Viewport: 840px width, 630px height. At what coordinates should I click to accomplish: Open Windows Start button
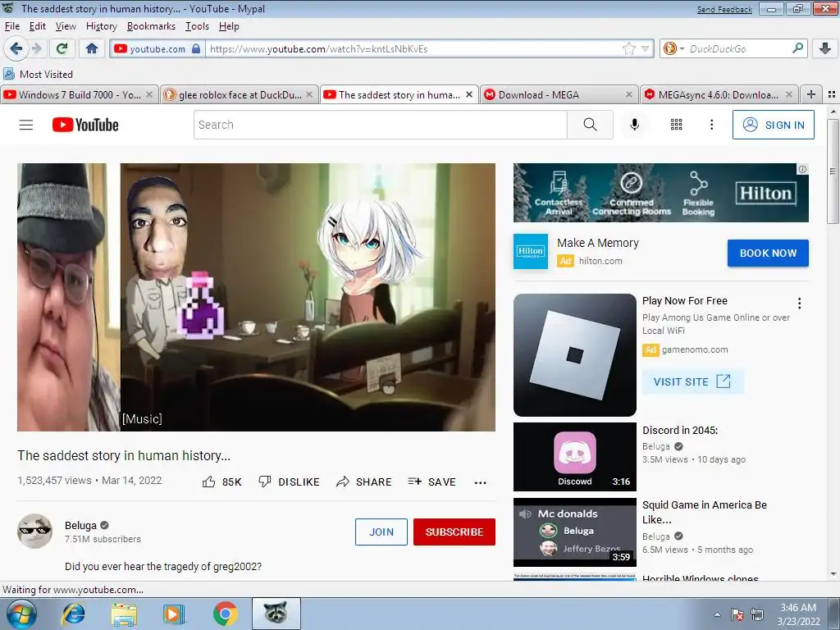click(21, 614)
